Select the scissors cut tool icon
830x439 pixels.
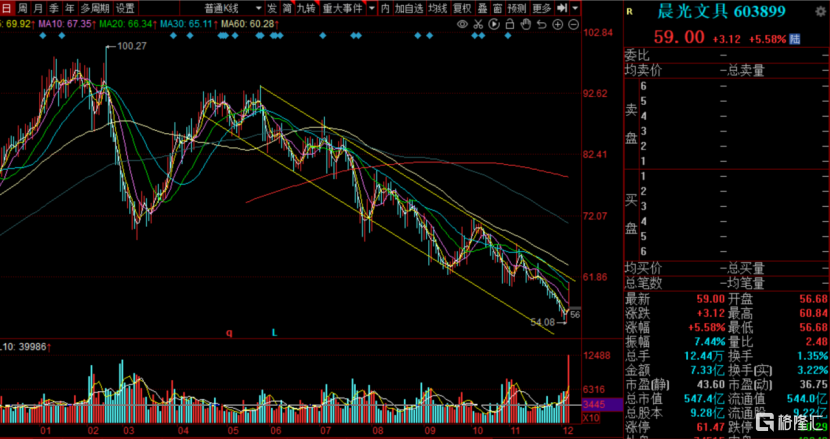pos(478,24)
